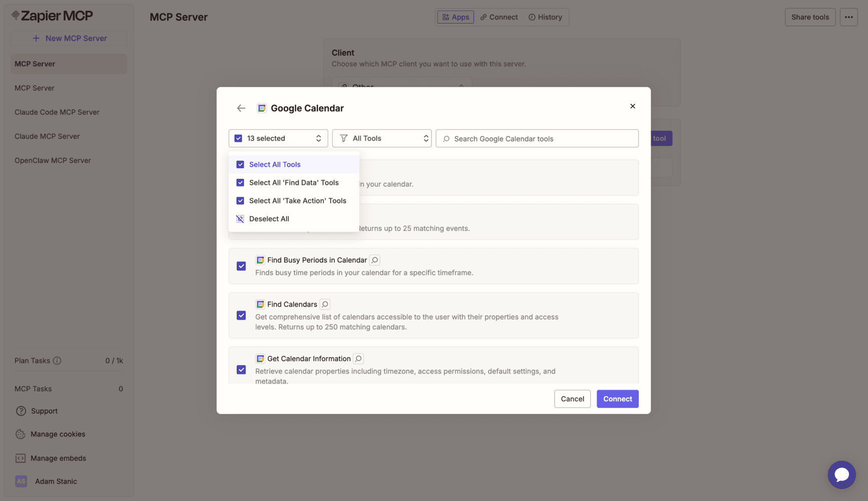Toggle Select All 'Find Data' Tools checkbox

click(x=240, y=183)
